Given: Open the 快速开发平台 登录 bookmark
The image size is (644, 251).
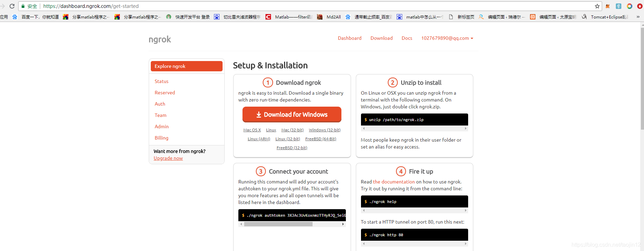Looking at the screenshot, I should coord(188,17).
